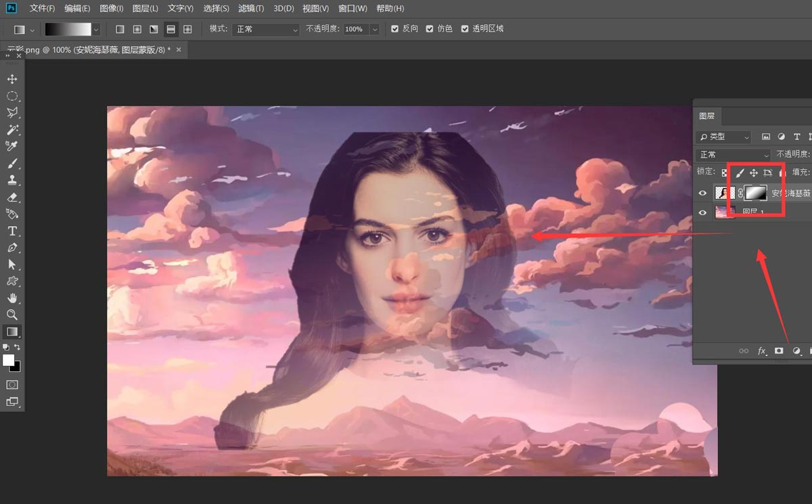Screen dimensions: 812x504
Task: Select the Hand tool
Action: click(x=12, y=298)
